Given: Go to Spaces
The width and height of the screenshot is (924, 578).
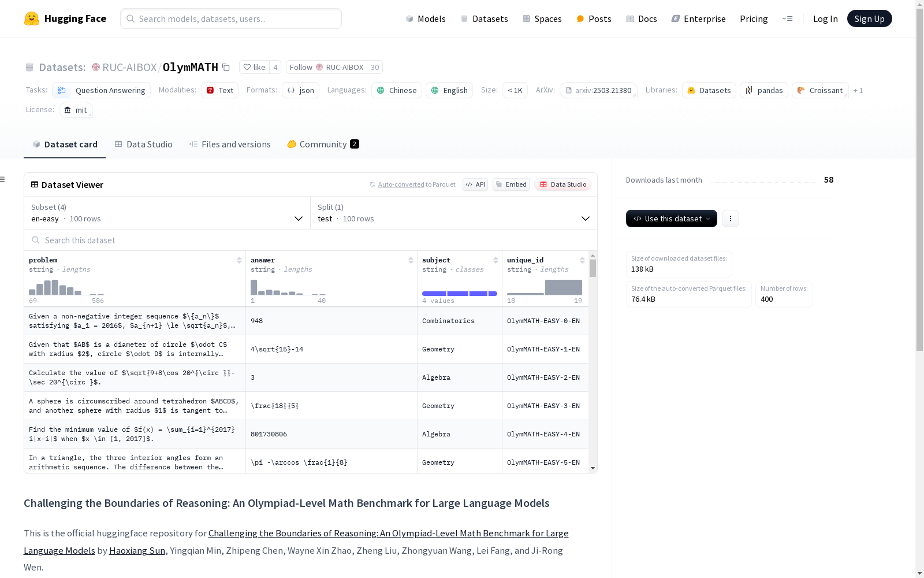Looking at the screenshot, I should (x=542, y=18).
